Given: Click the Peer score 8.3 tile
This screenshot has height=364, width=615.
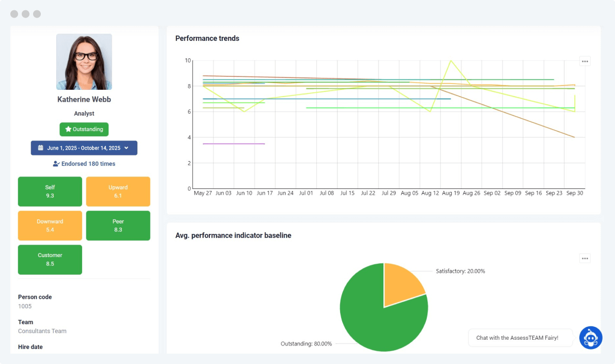Looking at the screenshot, I should point(118,226).
